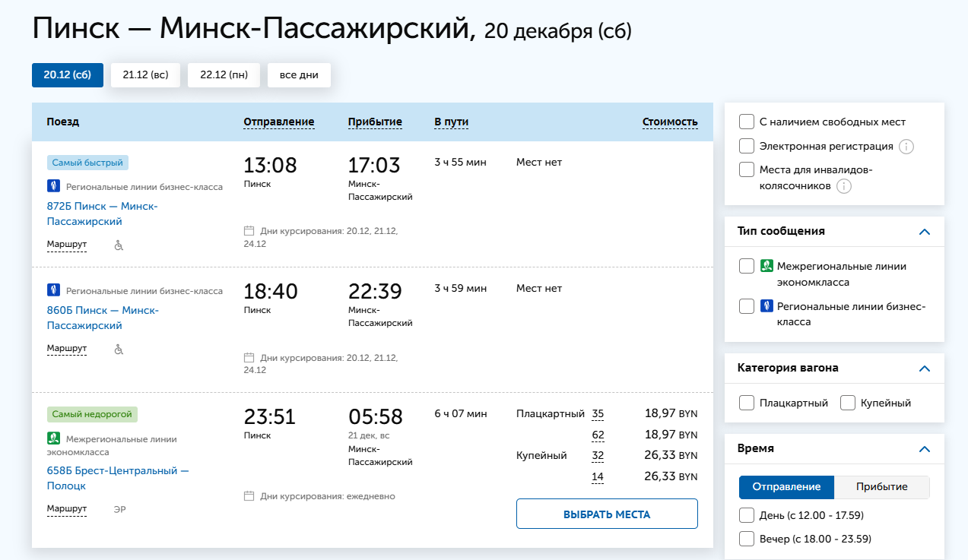Click the ЭР electronic registration mark for 658Б
The height and width of the screenshot is (560, 968).
pos(119,509)
